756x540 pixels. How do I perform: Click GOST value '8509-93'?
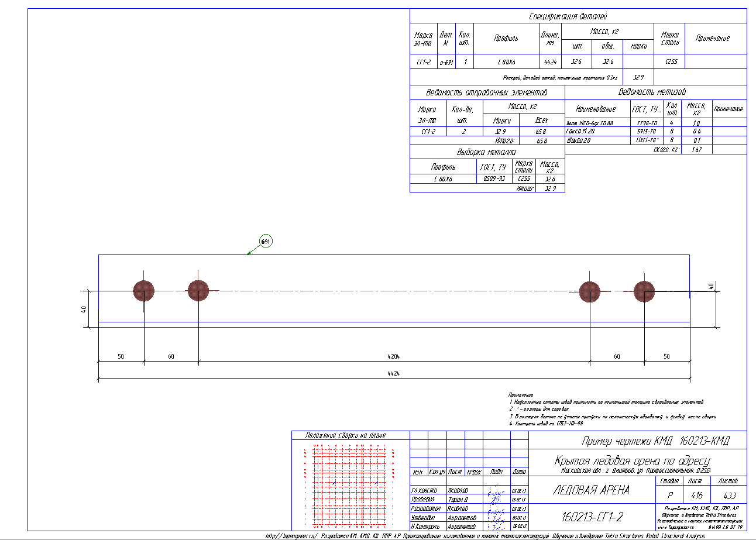494,178
